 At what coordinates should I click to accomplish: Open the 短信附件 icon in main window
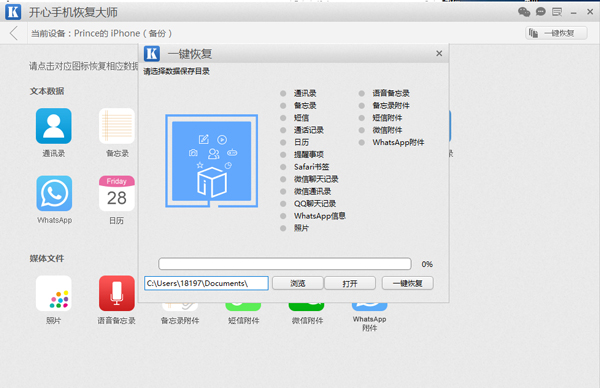pos(243,307)
